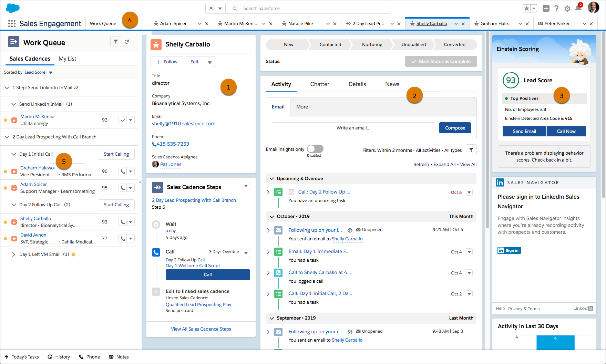Screen dimensions: 606x364
Task: Select the My List tab
Action: click(68, 59)
